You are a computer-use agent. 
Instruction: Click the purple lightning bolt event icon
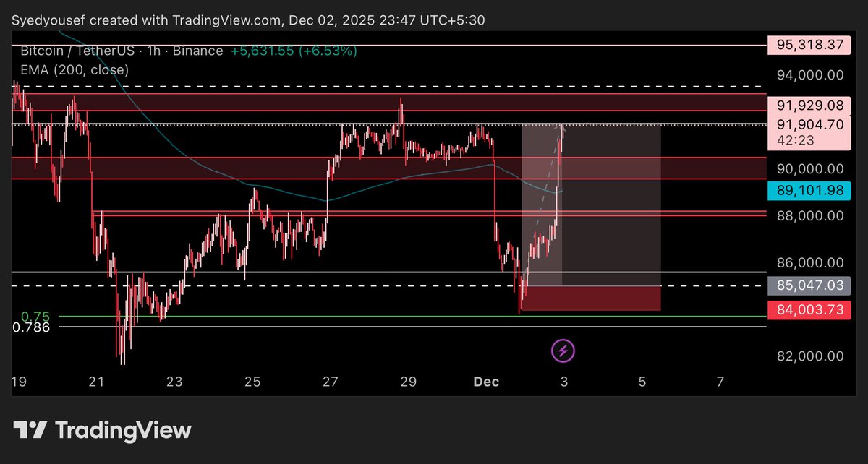[563, 352]
